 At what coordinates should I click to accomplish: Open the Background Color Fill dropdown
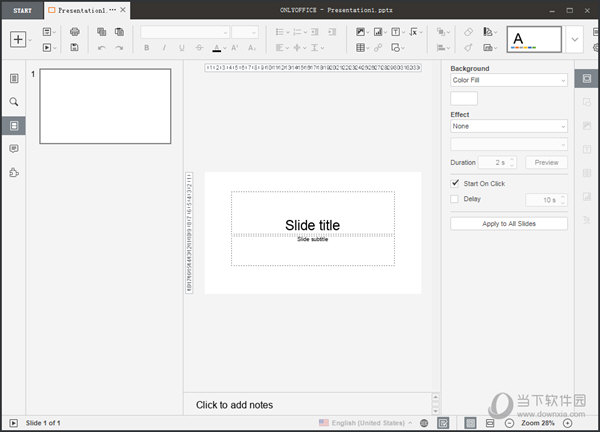tap(509, 80)
